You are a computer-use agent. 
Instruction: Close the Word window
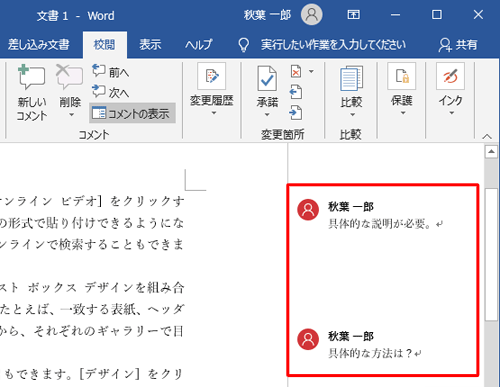(478, 15)
